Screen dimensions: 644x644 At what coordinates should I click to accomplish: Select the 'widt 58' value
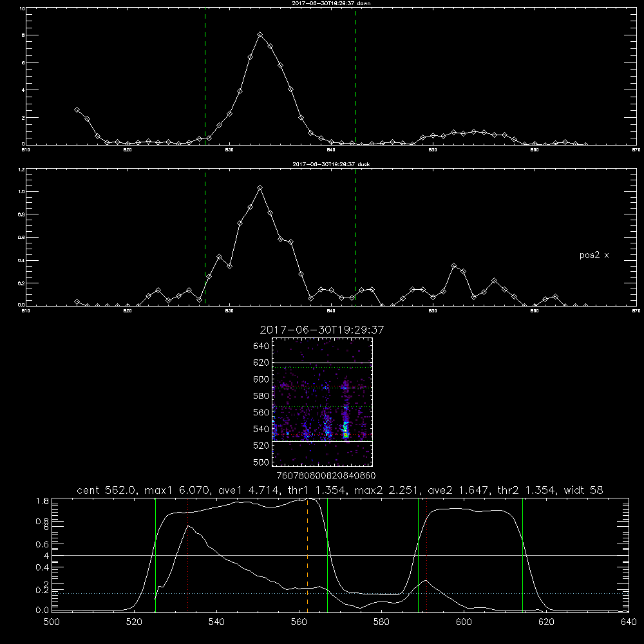583,490
